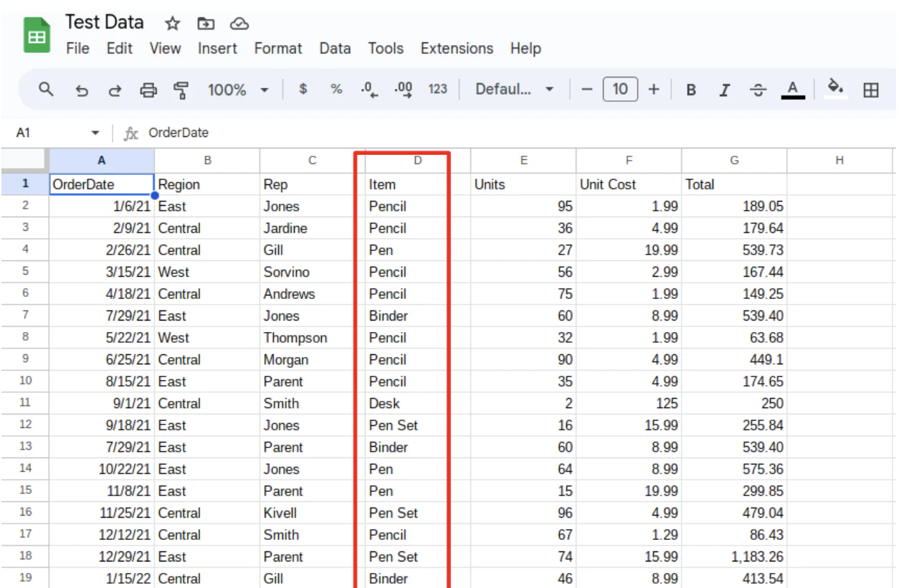The image size is (899, 588).
Task: Decrease decimal places
Action: click(370, 90)
